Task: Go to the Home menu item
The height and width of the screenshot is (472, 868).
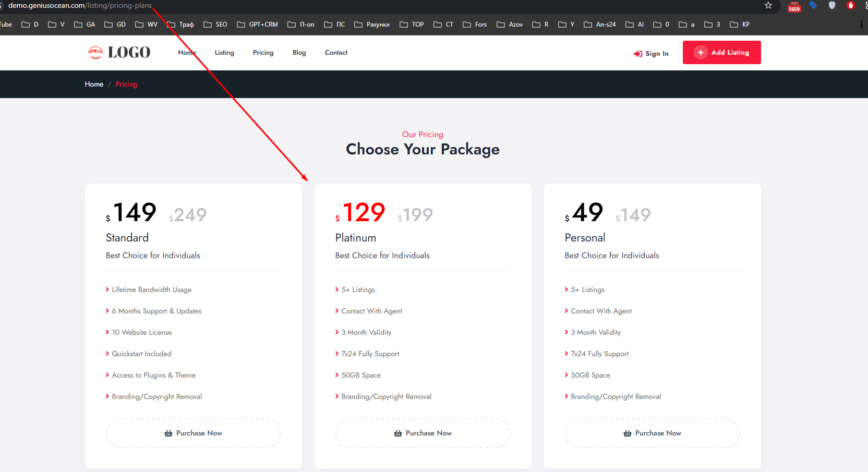Action: coord(187,53)
